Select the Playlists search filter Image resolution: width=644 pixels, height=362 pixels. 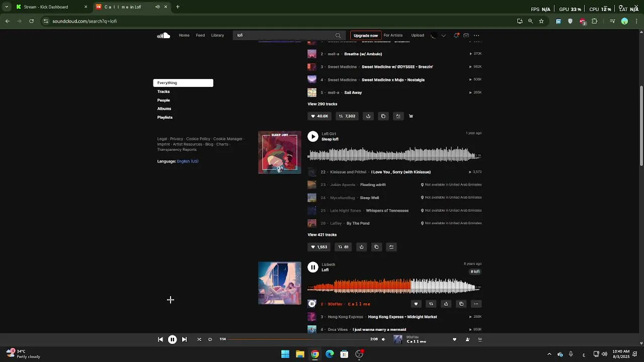(165, 117)
